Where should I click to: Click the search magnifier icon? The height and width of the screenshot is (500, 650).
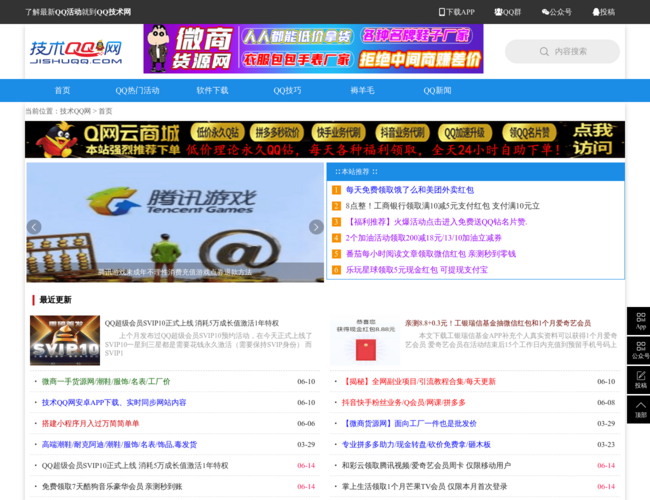[x=544, y=51]
